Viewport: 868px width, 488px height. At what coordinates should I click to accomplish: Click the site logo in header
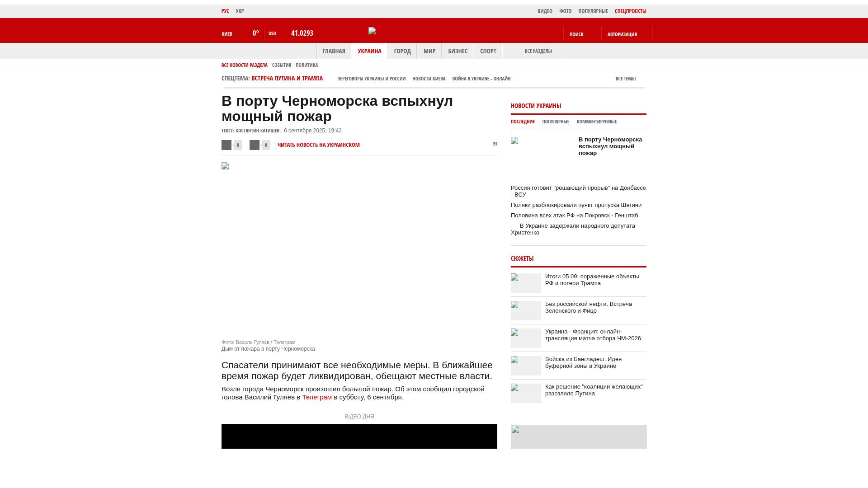(x=372, y=31)
